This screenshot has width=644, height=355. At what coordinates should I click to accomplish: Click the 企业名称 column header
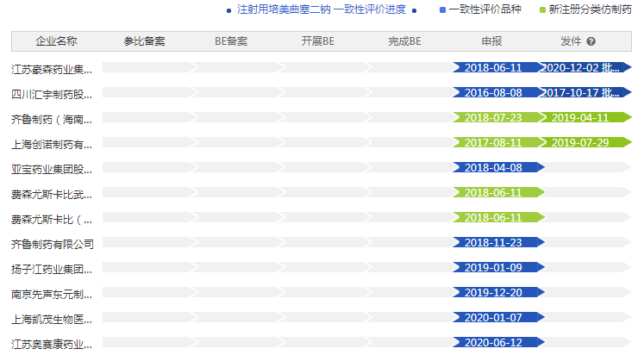click(x=56, y=41)
